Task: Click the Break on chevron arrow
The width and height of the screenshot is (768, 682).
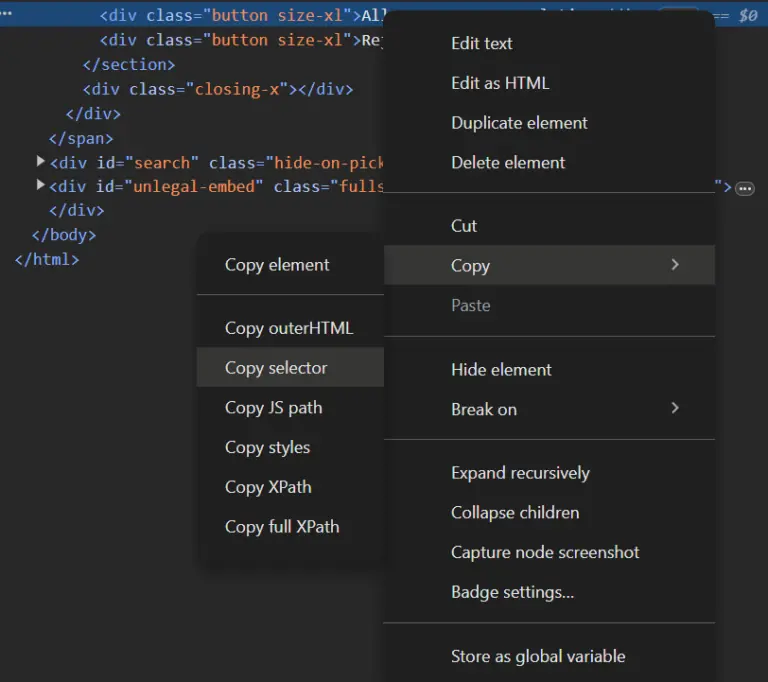Action: [x=675, y=408]
